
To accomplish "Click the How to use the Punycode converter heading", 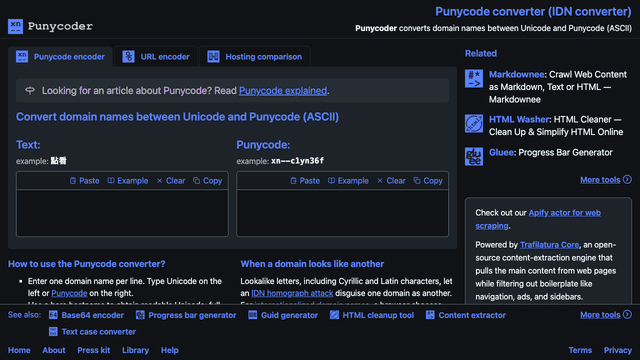I will coord(87,264).
